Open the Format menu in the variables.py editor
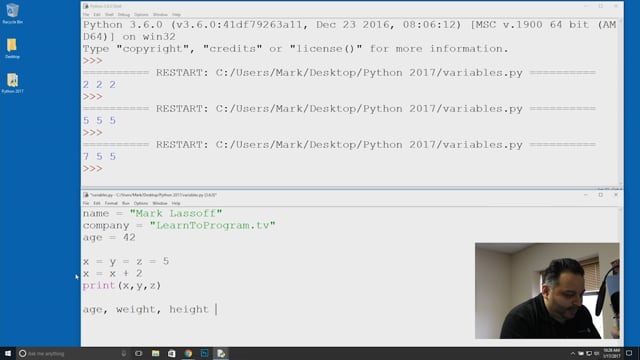640x360 pixels. (111, 203)
